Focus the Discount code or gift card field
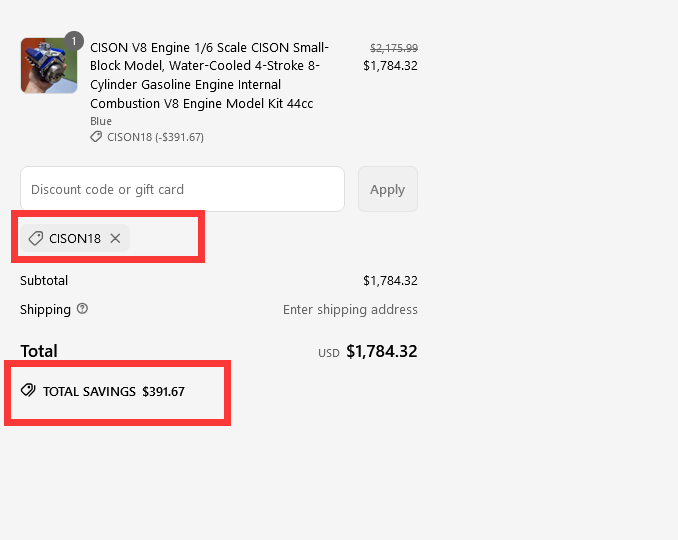 (x=182, y=189)
